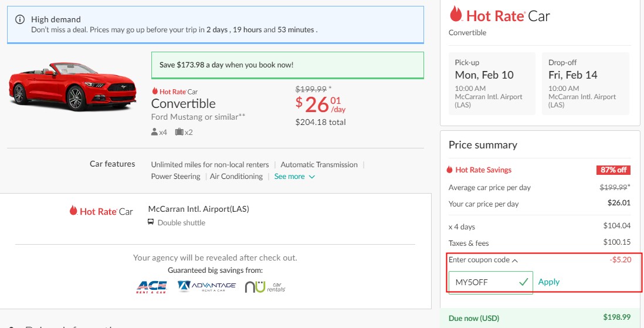
Task: Click Your agency will be revealed text
Action: tap(215, 258)
